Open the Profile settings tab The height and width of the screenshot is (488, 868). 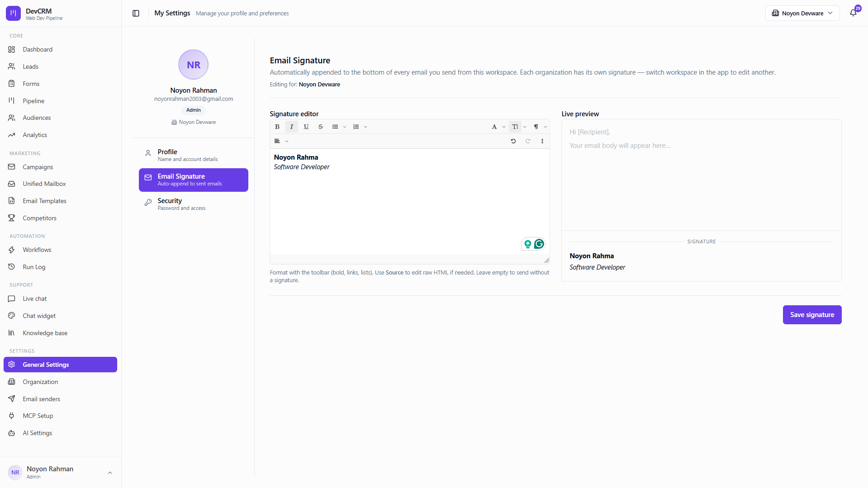(x=194, y=155)
